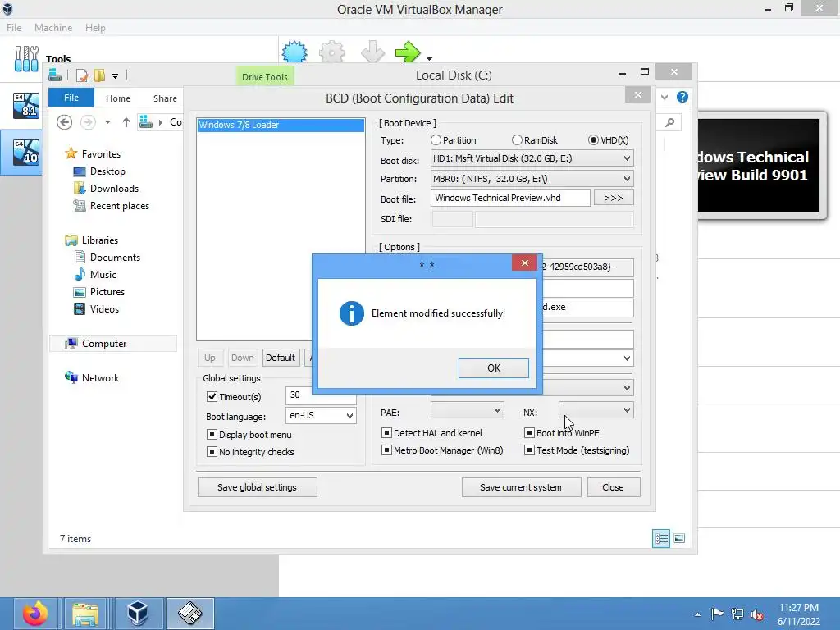Viewport: 840px width, 630px height.
Task: Select the Drive Tools ribbon tab
Action: click(265, 76)
